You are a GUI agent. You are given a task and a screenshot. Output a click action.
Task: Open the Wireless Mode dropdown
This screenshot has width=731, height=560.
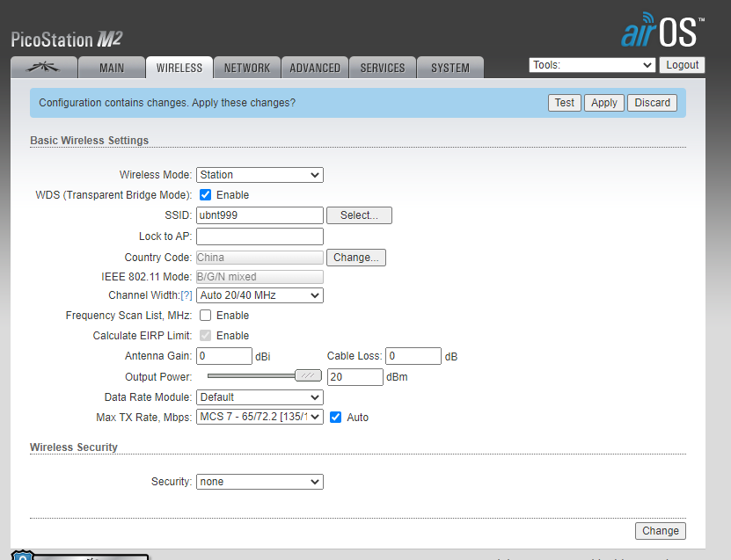(x=260, y=175)
